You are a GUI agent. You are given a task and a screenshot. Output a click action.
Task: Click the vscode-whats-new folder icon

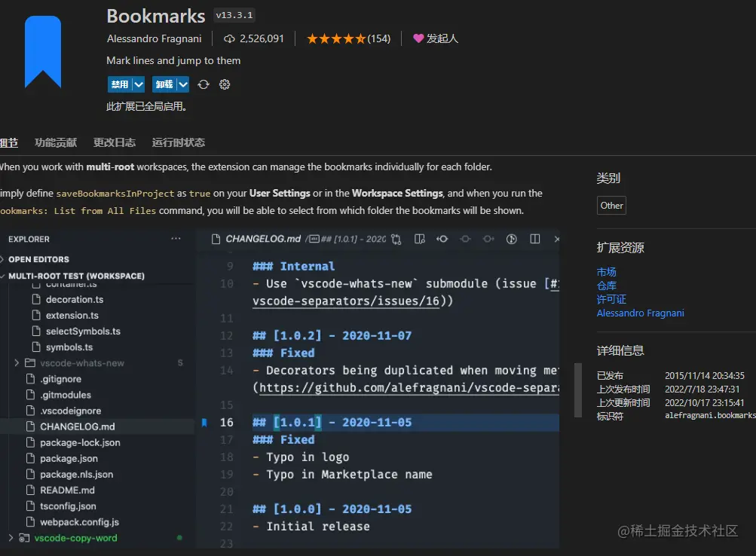pos(30,363)
